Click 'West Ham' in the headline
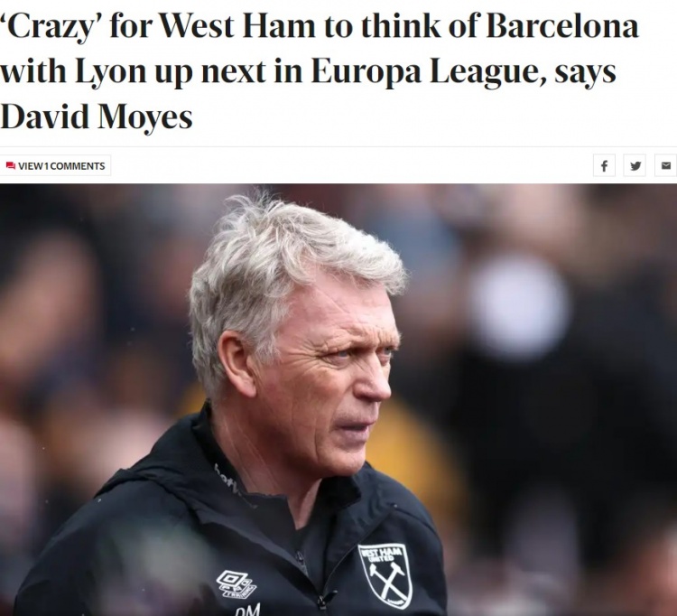This screenshot has width=677, height=616. (237, 27)
